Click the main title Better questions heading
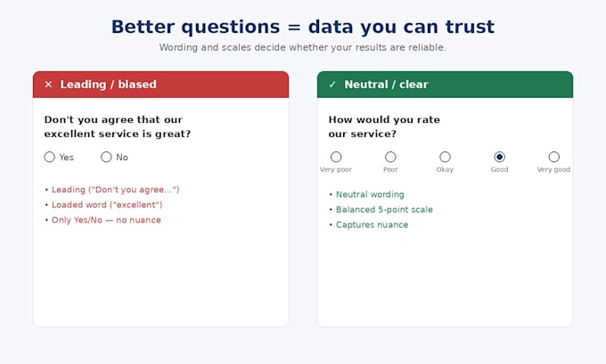 click(303, 27)
